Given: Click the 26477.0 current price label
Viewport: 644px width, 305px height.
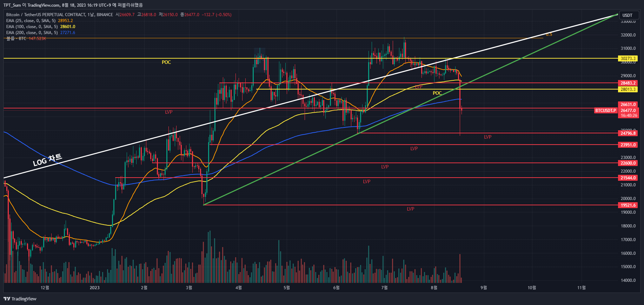Looking at the screenshot, I should pyautogui.click(x=628, y=111).
